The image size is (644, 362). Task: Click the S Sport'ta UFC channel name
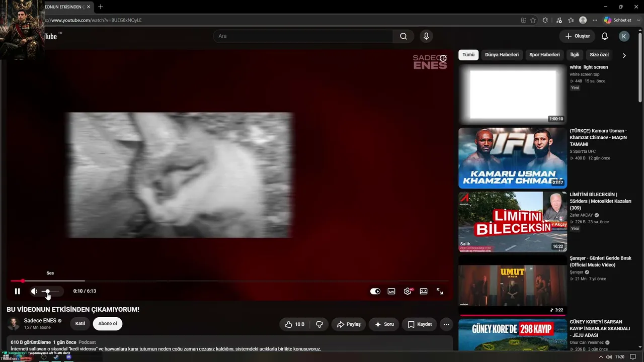pos(583,151)
